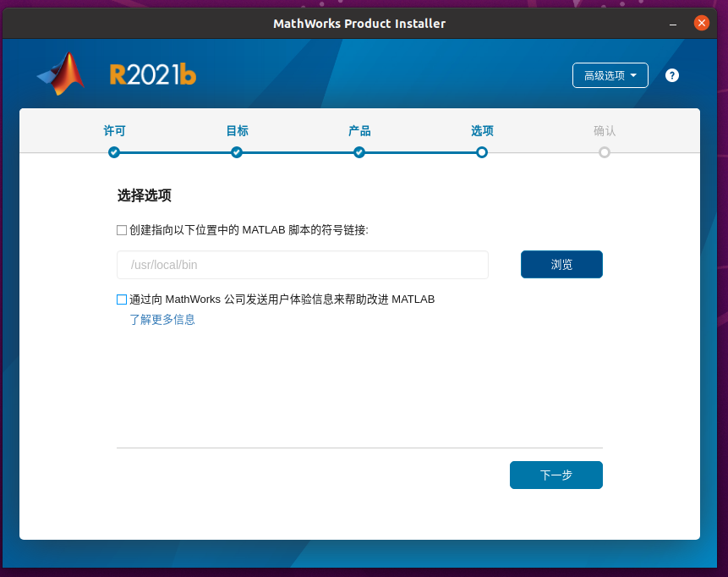This screenshot has height=577, width=728.
Task: Click the 目标 step checkmark circle
Action: click(x=237, y=152)
